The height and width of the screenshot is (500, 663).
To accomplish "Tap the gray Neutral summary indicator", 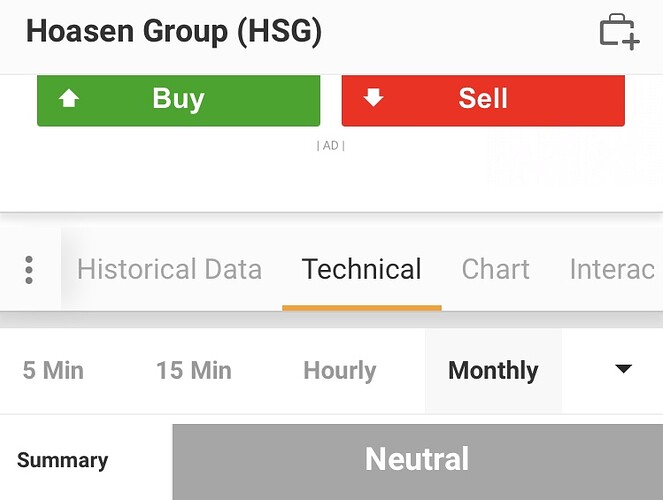I will click(x=417, y=460).
